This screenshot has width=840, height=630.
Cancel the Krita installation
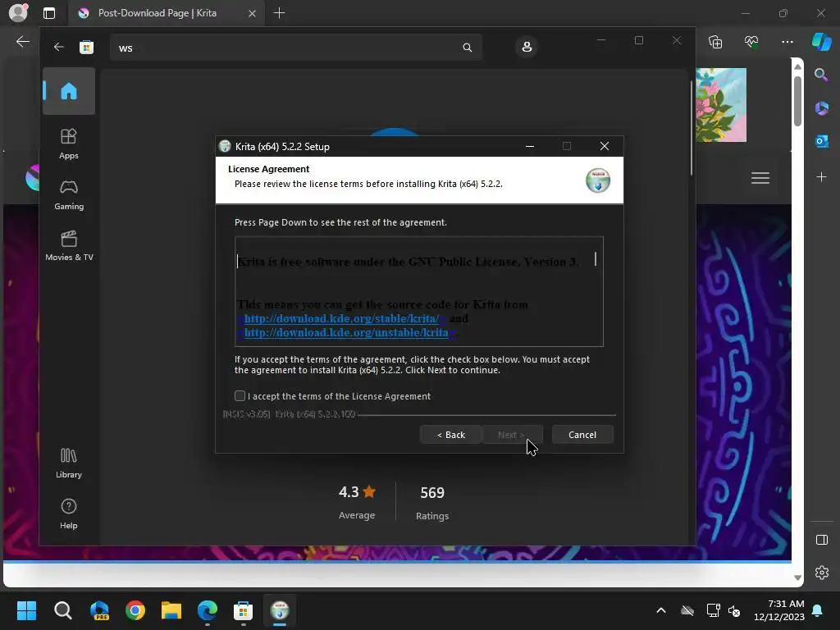(582, 435)
